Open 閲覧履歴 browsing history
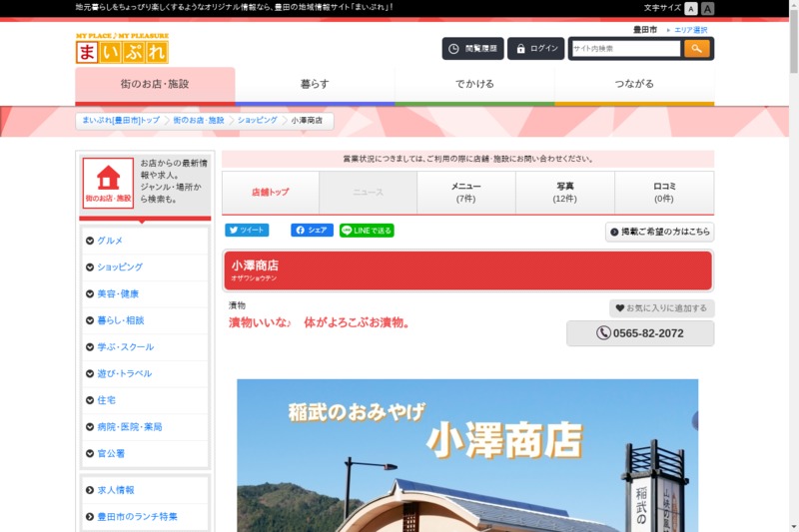Viewport: 799px width, 532px height. [472, 48]
